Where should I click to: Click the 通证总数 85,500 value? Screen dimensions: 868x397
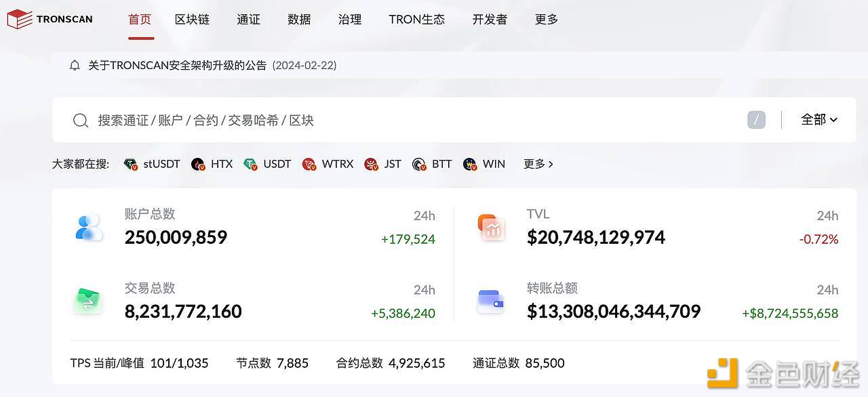click(545, 363)
